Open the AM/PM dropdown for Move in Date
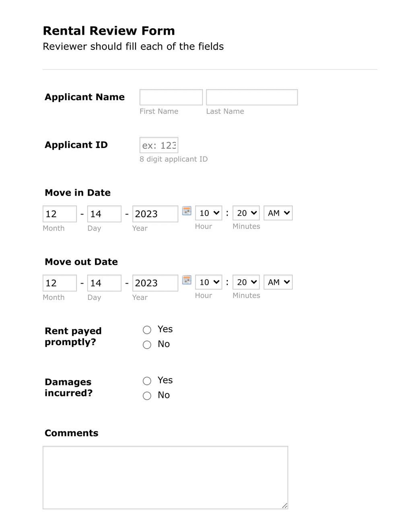The width and height of the screenshot is (420, 517). (278, 213)
